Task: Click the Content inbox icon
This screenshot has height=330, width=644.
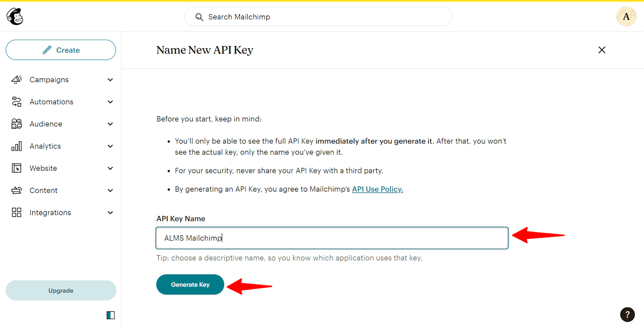Action: click(x=17, y=190)
